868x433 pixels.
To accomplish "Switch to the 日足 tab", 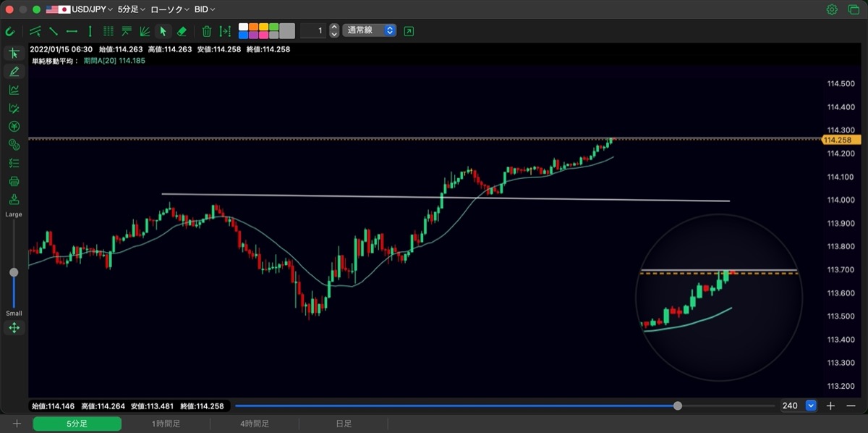I will [344, 424].
